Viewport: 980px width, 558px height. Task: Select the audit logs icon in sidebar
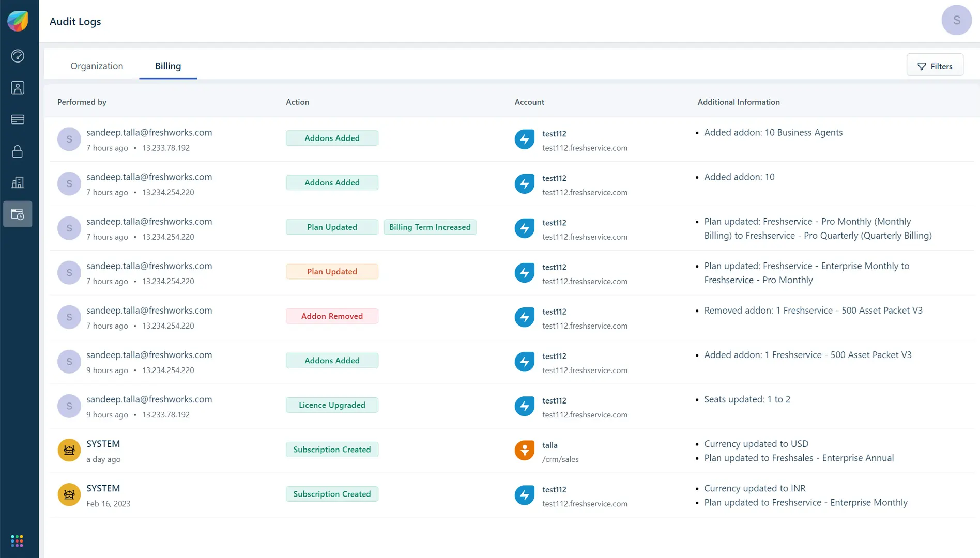click(18, 214)
